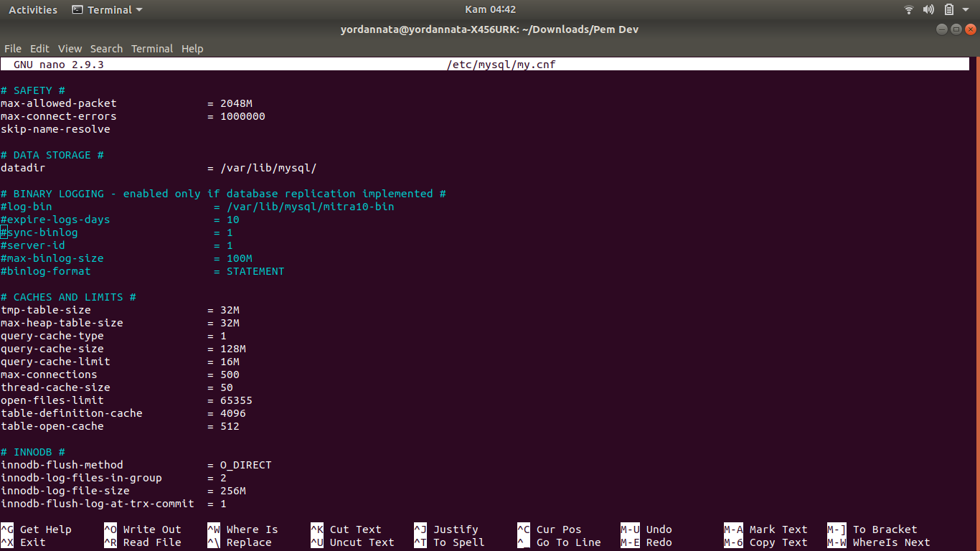Click the innodb-flush-method O_DIRECT value

(x=245, y=465)
